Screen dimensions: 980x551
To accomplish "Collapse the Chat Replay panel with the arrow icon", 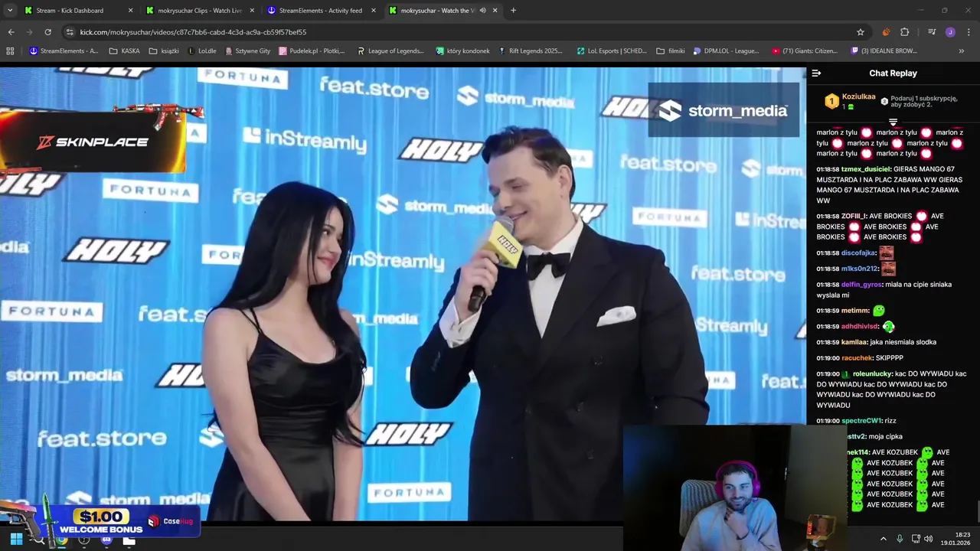I will (816, 73).
